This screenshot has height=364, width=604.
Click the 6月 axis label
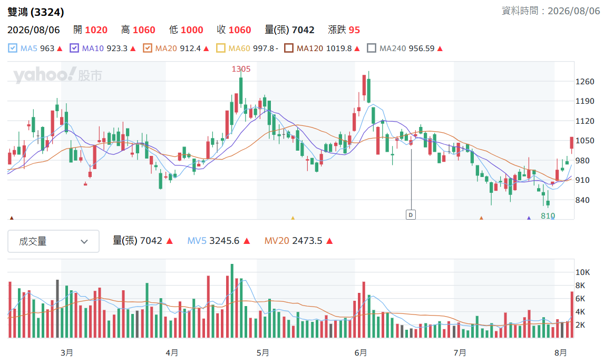coord(361,352)
